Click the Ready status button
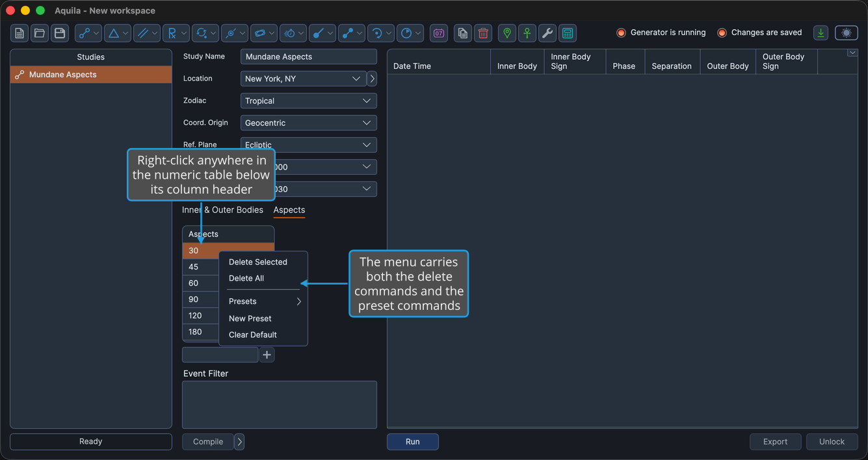 click(x=91, y=442)
